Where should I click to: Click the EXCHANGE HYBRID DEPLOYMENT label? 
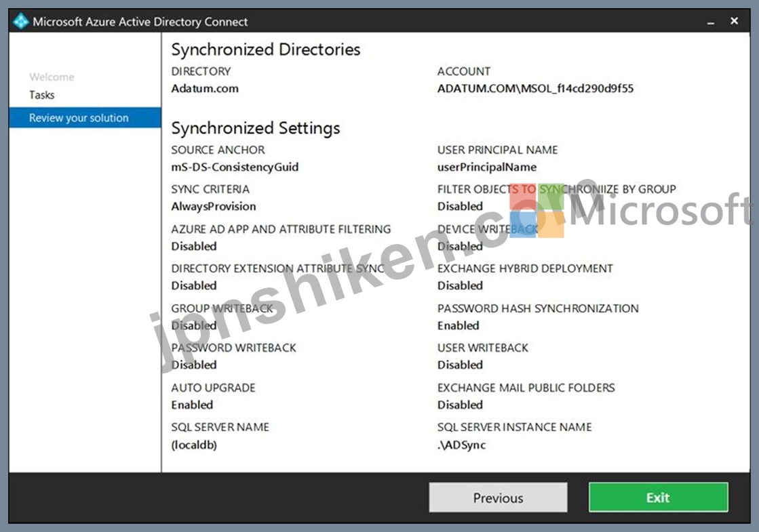(525, 268)
